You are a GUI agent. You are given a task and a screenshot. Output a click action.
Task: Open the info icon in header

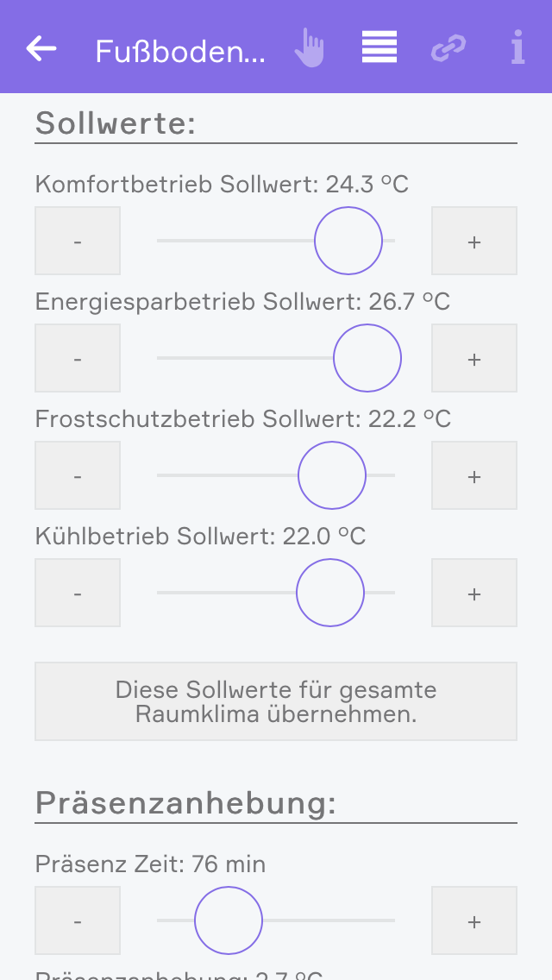click(x=517, y=48)
